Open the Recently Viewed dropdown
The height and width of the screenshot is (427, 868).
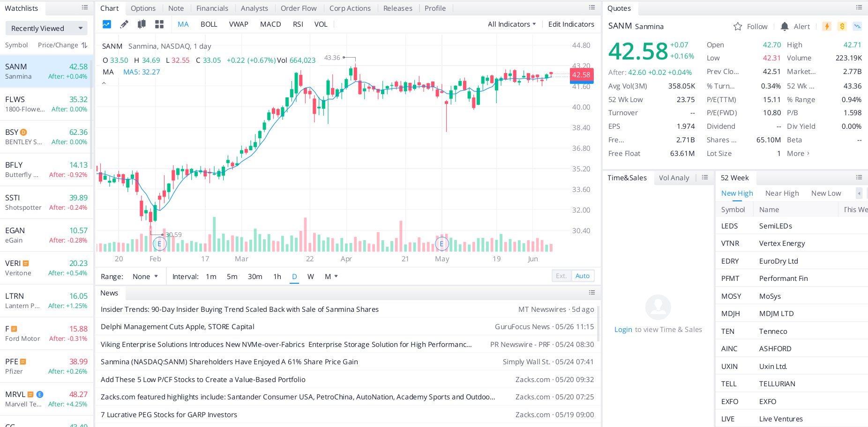click(46, 28)
